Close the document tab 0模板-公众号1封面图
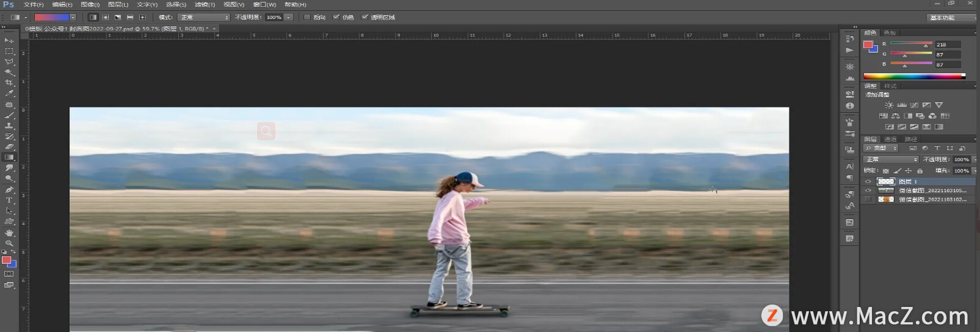This screenshot has width=980, height=332. (214, 28)
